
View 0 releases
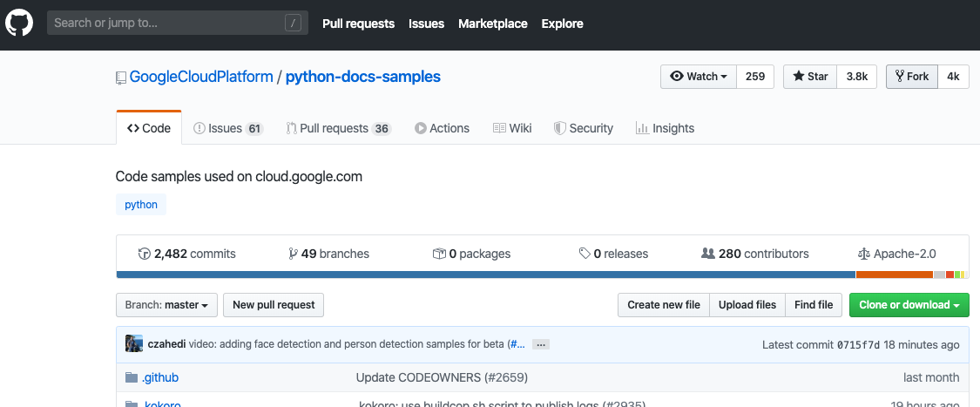coord(614,254)
